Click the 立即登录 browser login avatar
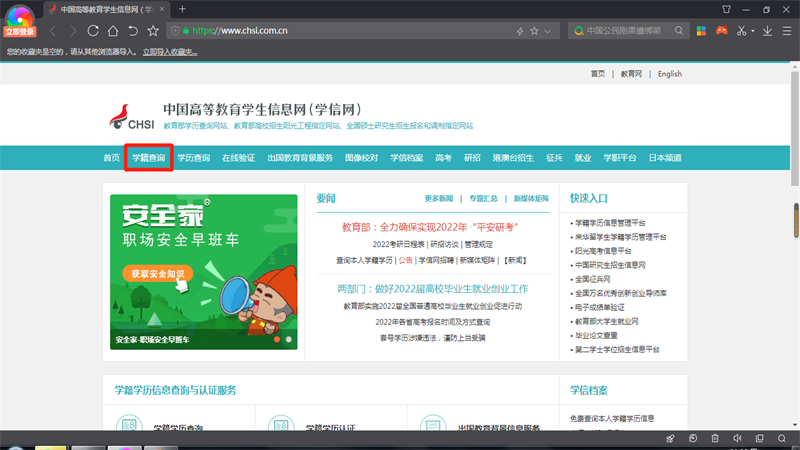The image size is (800, 450). (19, 21)
